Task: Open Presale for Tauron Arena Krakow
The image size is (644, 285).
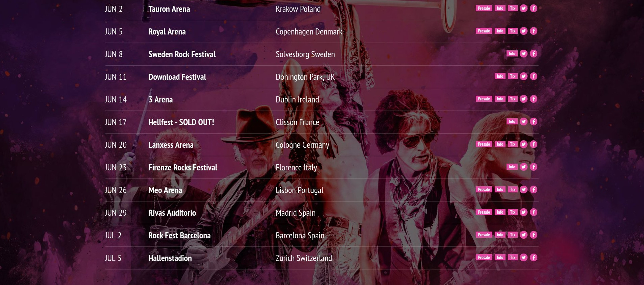Action: pyautogui.click(x=484, y=8)
